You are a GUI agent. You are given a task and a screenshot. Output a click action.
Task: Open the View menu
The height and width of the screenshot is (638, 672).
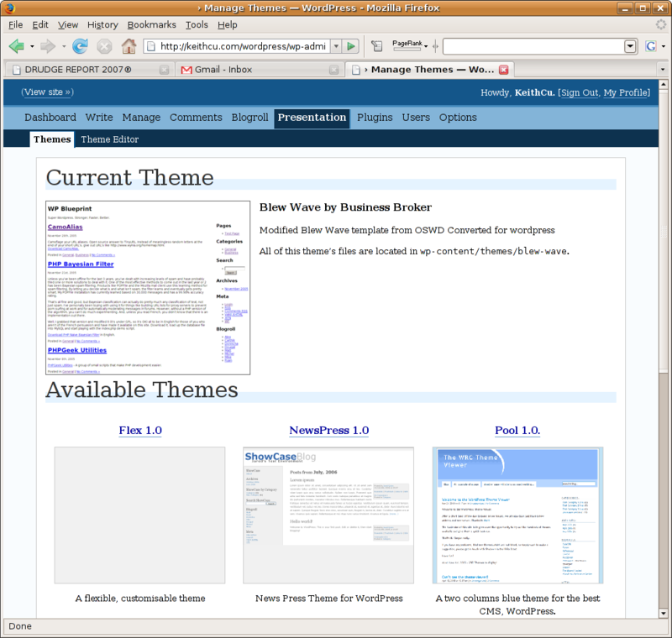coord(68,25)
